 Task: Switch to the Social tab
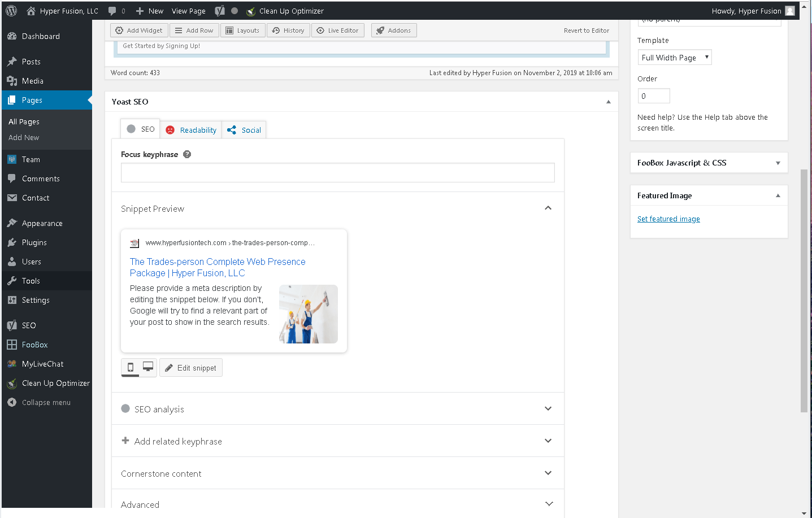[244, 130]
